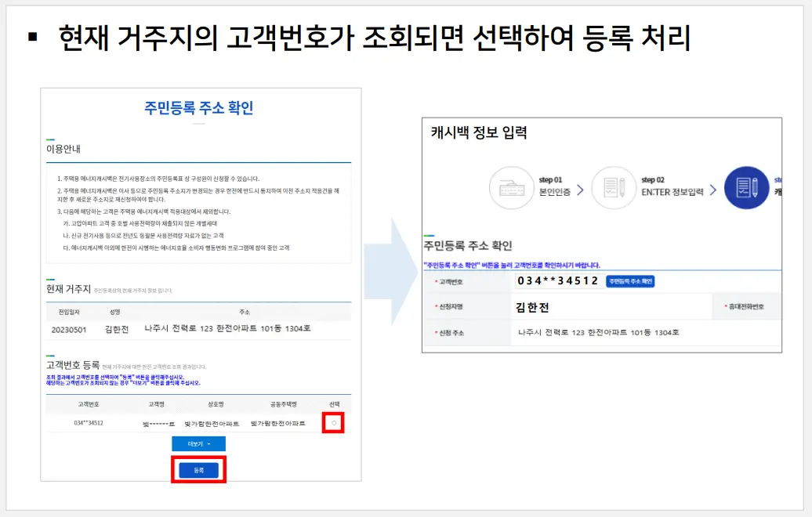This screenshot has width=812, height=517.
Task: Click the 전입일자 row showing 20230501
Action: click(68, 331)
